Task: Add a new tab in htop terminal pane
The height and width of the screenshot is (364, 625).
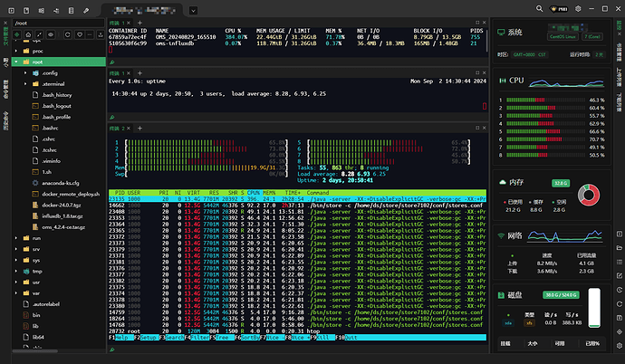Action: (x=139, y=129)
